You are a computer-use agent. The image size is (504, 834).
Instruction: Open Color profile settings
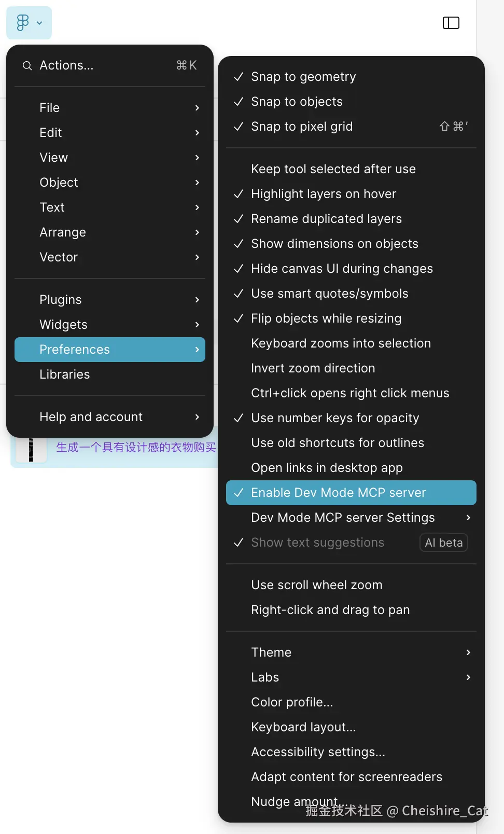[292, 702]
